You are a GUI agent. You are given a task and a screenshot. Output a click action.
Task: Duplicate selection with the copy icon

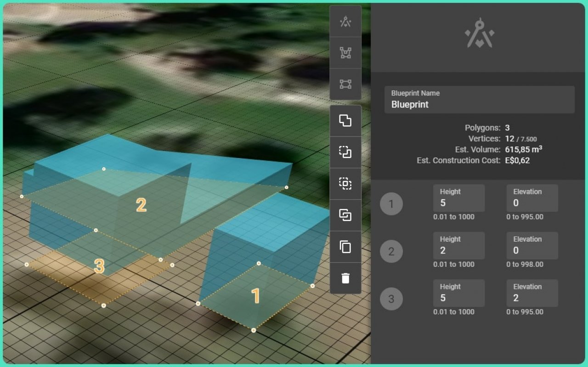(x=345, y=247)
